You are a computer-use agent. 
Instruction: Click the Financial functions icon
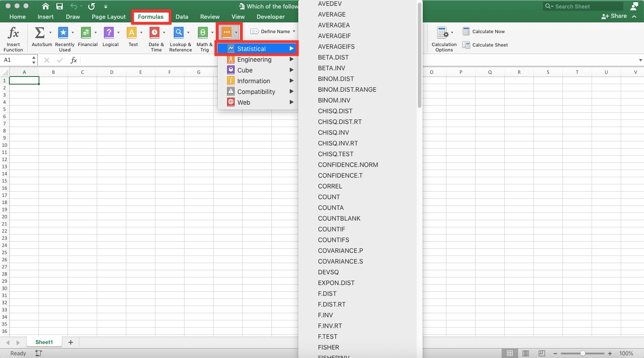point(86,33)
